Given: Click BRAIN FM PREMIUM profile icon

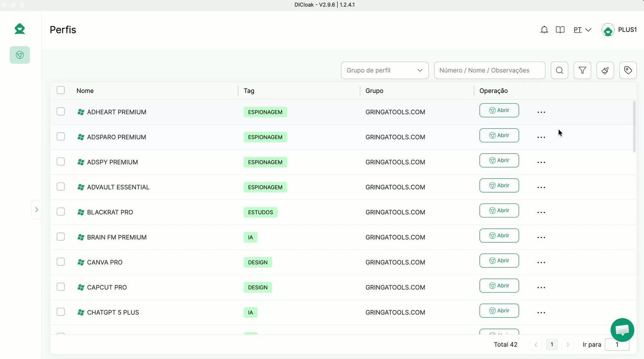Looking at the screenshot, I should click(81, 237).
